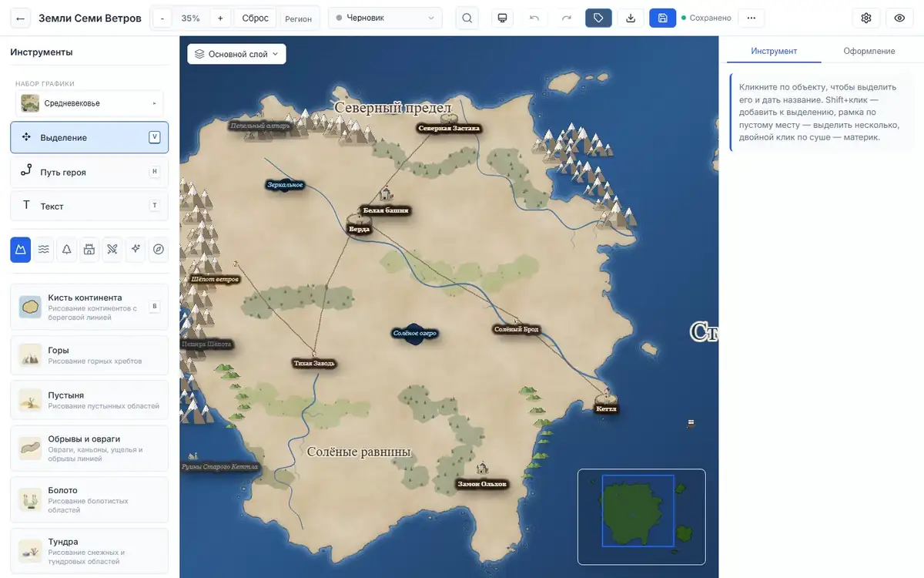Select the compass category icon

159,249
